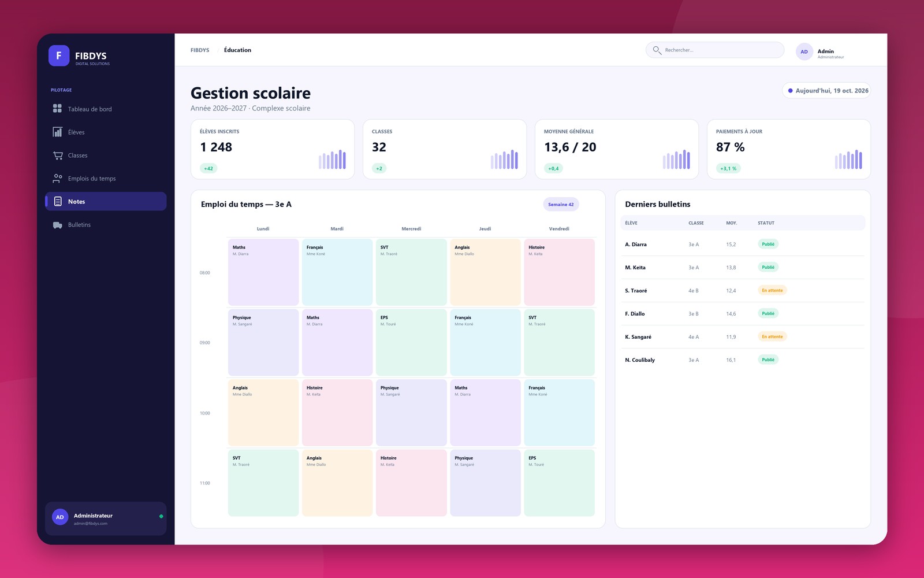Select Friday 10:00 Français slot
The image size is (924, 578).
pos(559,413)
